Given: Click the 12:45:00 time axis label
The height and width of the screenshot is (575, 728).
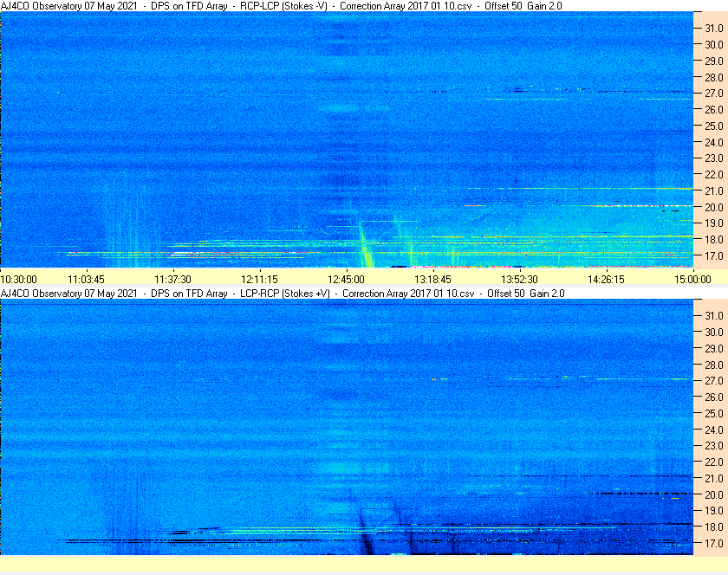Looking at the screenshot, I should coord(346,280).
